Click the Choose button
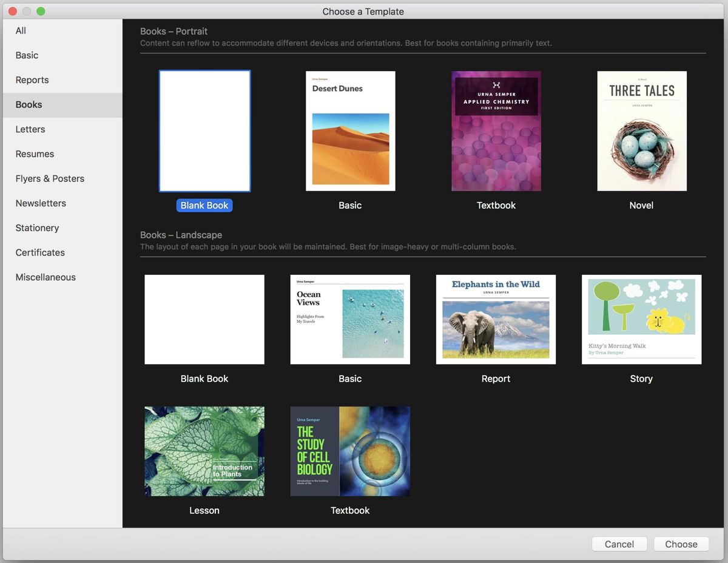Screen dimensions: 728x563 681,544
